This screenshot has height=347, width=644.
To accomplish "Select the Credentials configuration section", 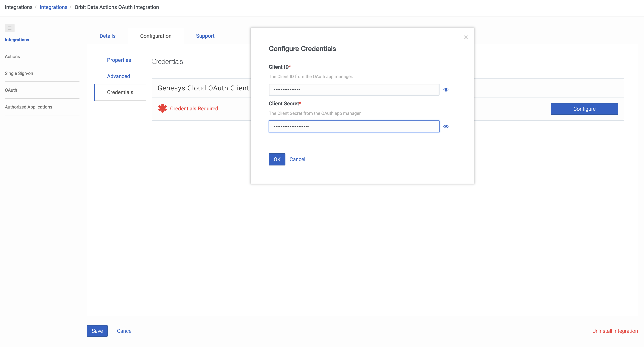I will (x=120, y=92).
